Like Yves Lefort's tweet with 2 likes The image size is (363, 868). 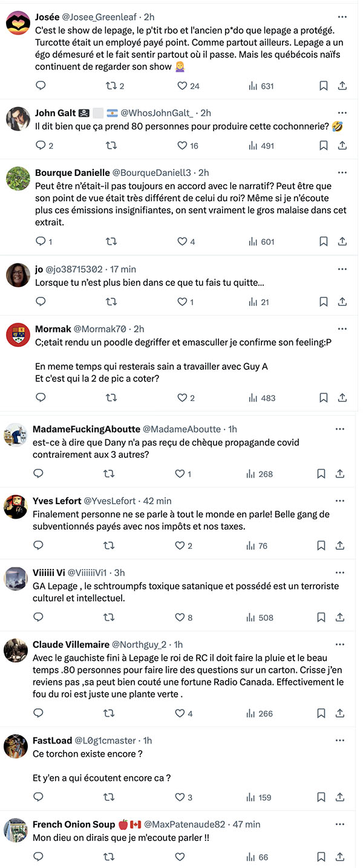[180, 545]
